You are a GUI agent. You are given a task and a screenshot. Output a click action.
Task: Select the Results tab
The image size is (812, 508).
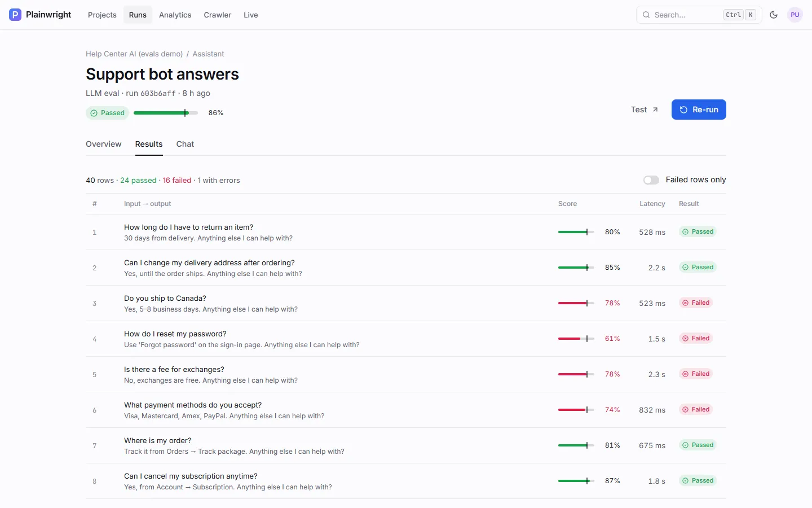point(149,144)
